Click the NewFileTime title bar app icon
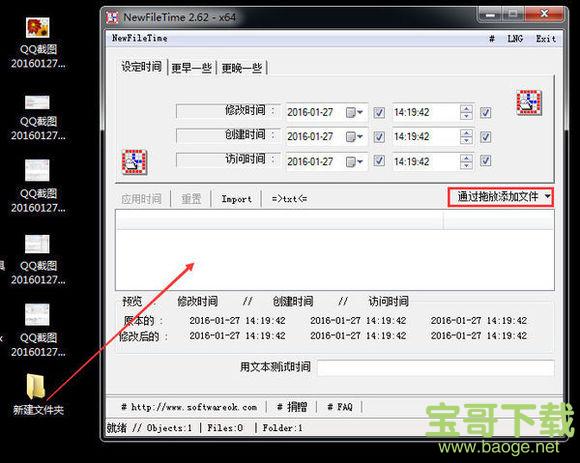Image resolution: width=580 pixels, height=463 pixels. pos(112,17)
